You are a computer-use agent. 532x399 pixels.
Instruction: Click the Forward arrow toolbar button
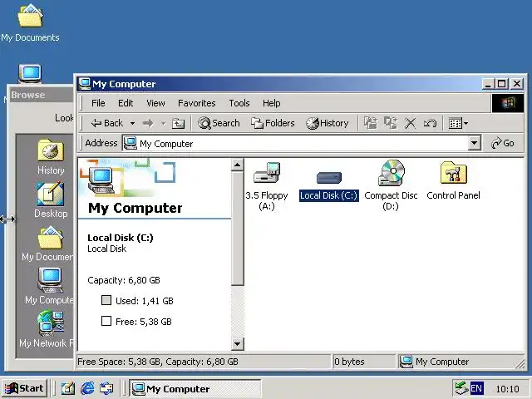coord(148,123)
